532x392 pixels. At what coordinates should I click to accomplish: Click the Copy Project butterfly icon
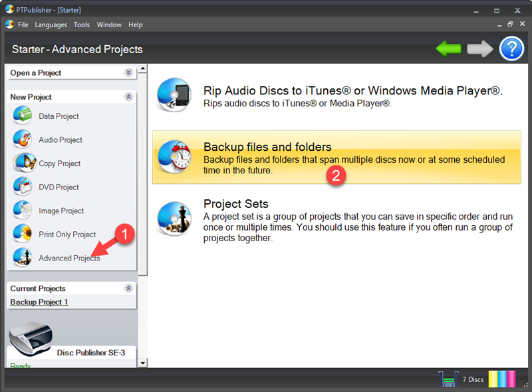(x=25, y=163)
